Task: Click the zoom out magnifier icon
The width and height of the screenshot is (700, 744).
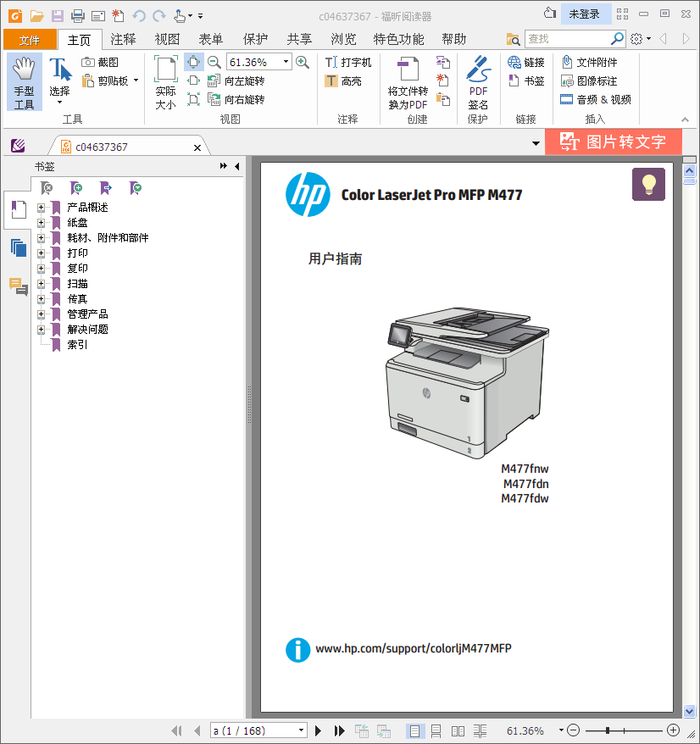Action: 214,62
